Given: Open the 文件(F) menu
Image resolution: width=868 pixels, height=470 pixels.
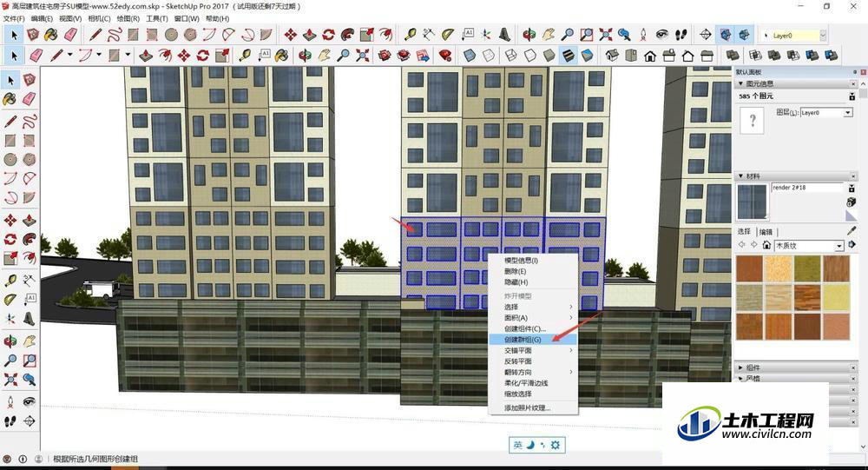Looking at the screenshot, I should pyautogui.click(x=14, y=18).
